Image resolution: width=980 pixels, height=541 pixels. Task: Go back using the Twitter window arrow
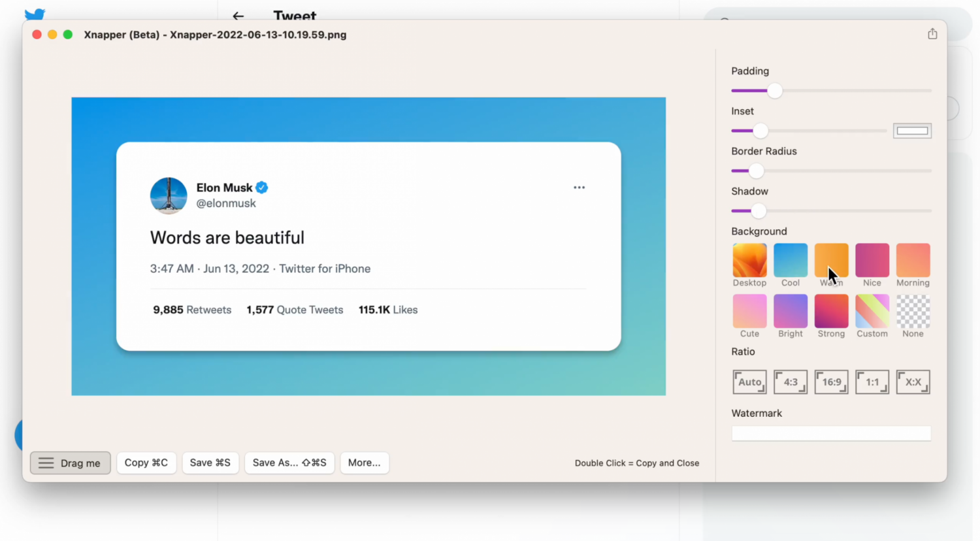[238, 16]
